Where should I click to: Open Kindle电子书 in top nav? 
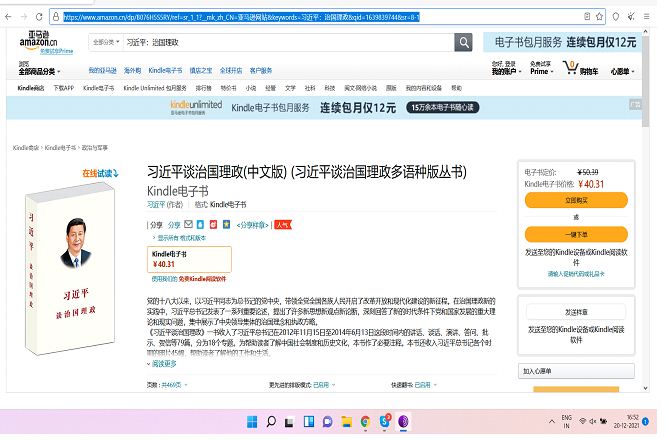click(165, 70)
